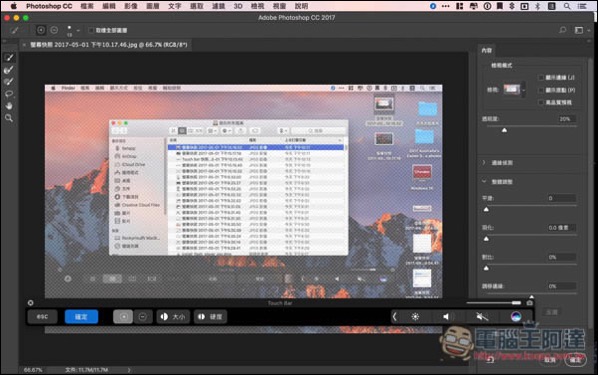The image size is (598, 375).
Task: Open the 視窗 menu
Action: pos(279,6)
